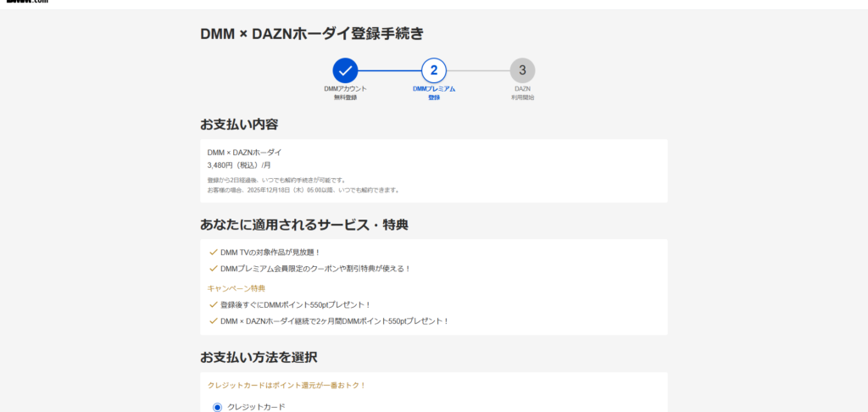Image resolution: width=868 pixels, height=412 pixels.
Task: Click the 2025年12月18日 cancellation date note
Action: tap(303, 190)
